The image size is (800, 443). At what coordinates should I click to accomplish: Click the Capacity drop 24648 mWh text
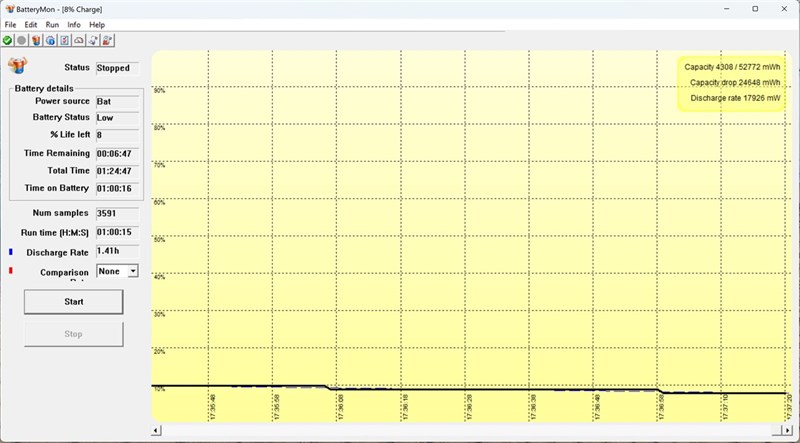[x=735, y=82]
